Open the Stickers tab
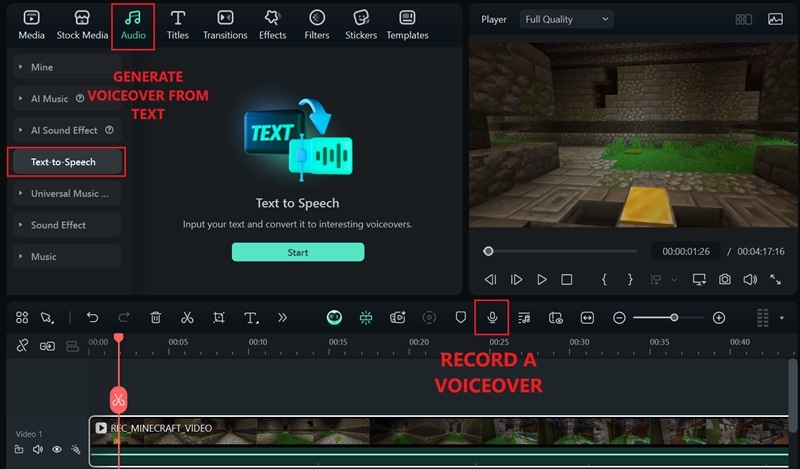Image resolution: width=800 pixels, height=469 pixels. pos(361,25)
